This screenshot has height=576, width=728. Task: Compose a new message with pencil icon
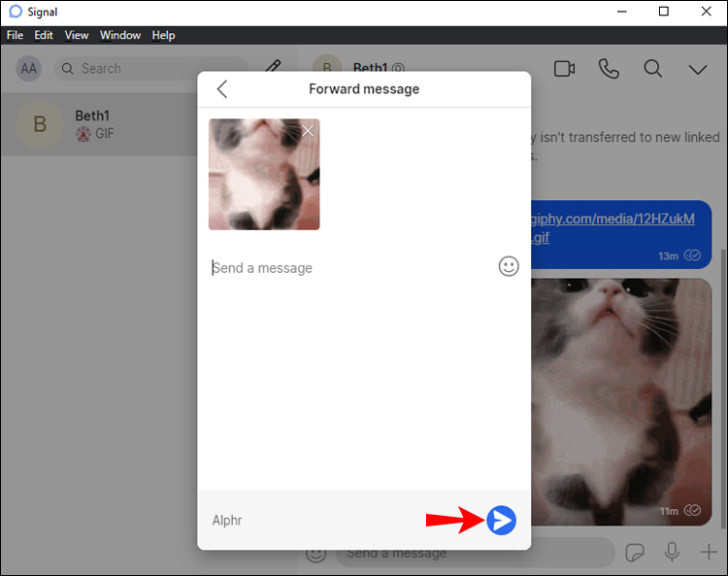point(273,66)
